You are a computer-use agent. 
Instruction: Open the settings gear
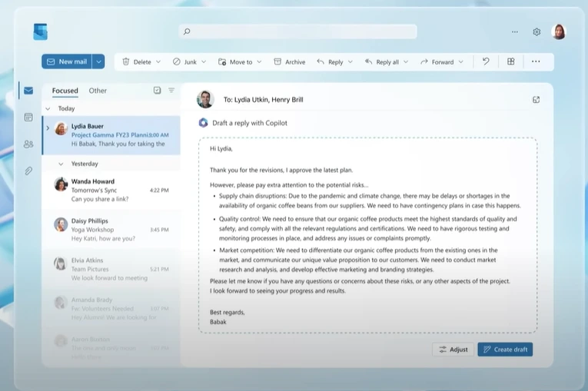(x=537, y=31)
